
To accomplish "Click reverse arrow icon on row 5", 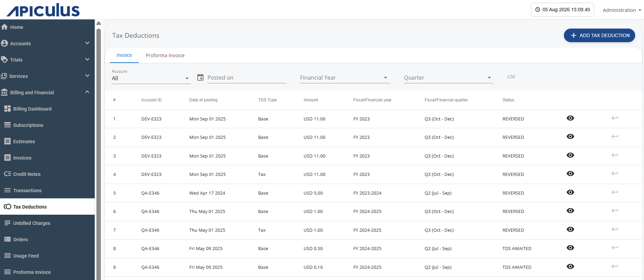I will coord(615,192).
